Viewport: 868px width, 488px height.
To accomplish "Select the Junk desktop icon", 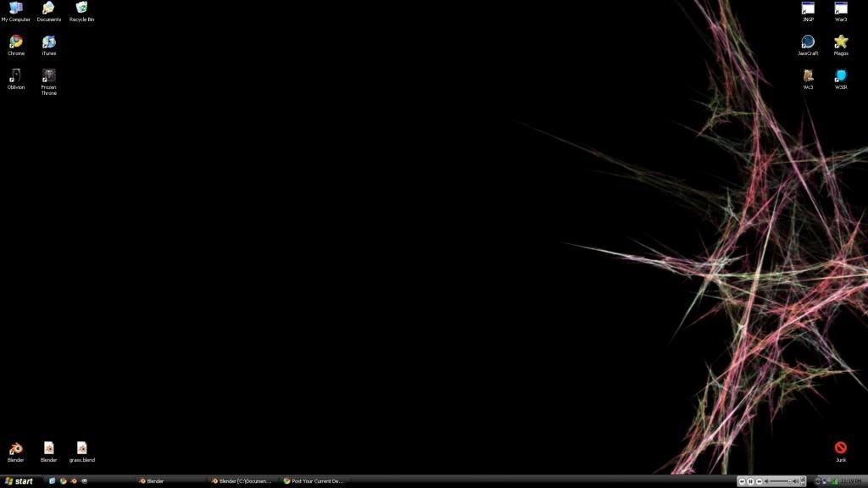I will point(841,452).
